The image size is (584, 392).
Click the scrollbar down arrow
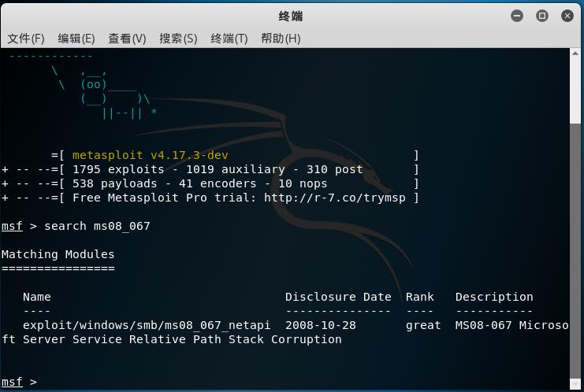click(x=575, y=384)
